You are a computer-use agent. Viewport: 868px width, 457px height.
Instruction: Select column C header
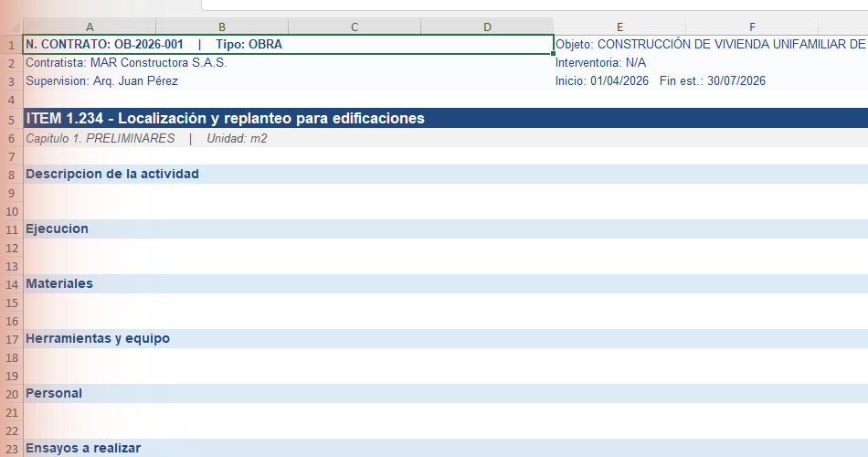(355, 27)
